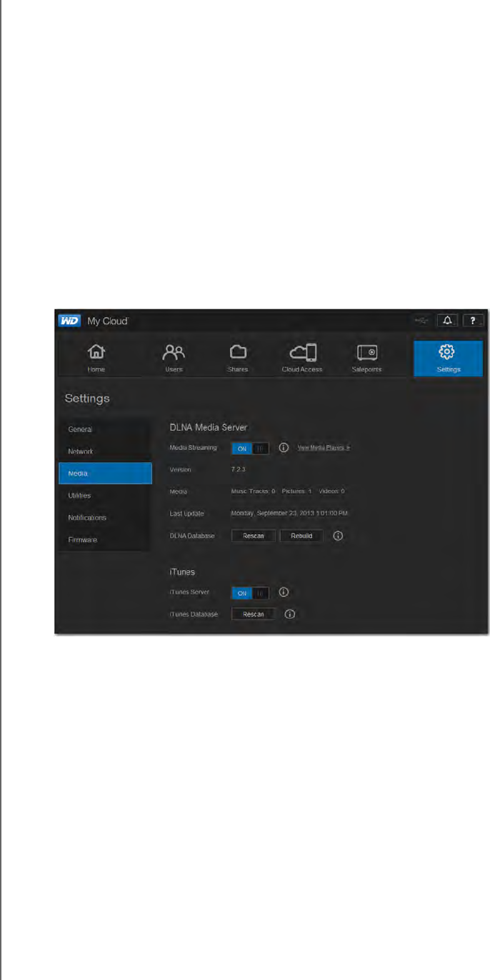This screenshot has width=490, height=980.
Task: Click info icon next to iTunes Server
Action: pyautogui.click(x=284, y=592)
